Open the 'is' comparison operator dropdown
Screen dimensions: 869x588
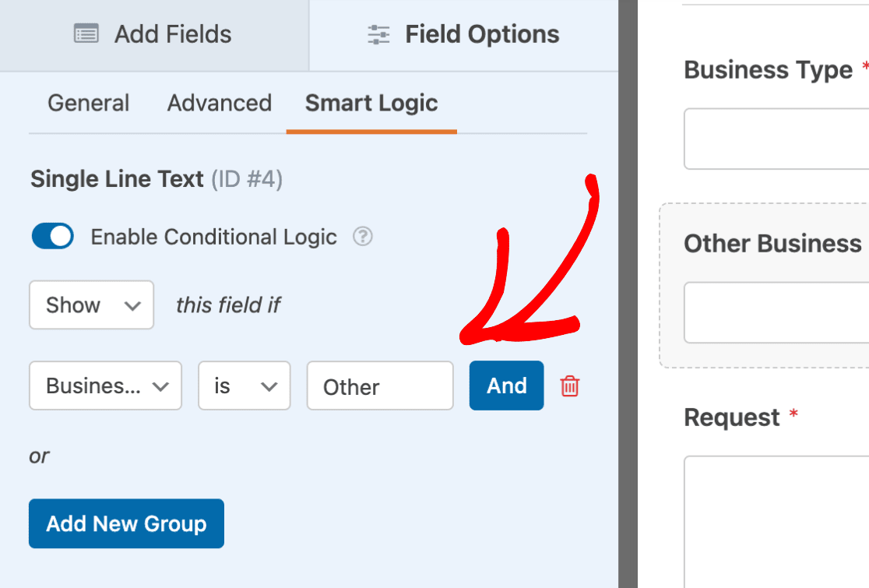(244, 386)
